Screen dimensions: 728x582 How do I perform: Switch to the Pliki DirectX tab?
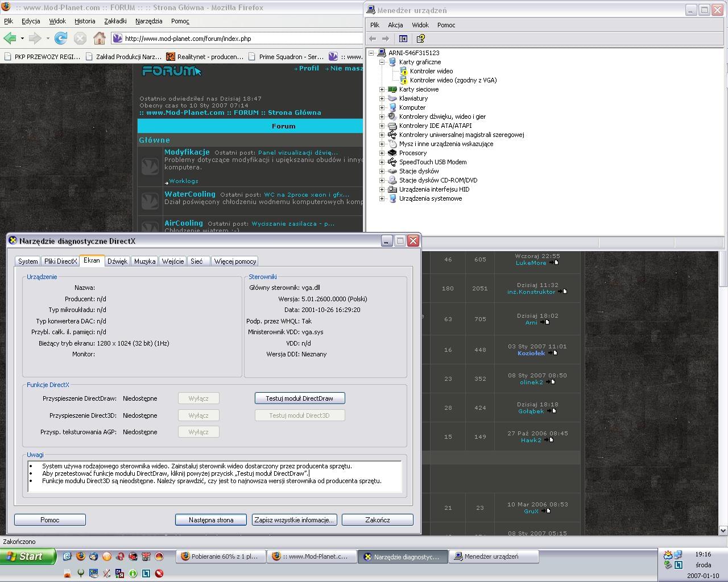pyautogui.click(x=60, y=261)
